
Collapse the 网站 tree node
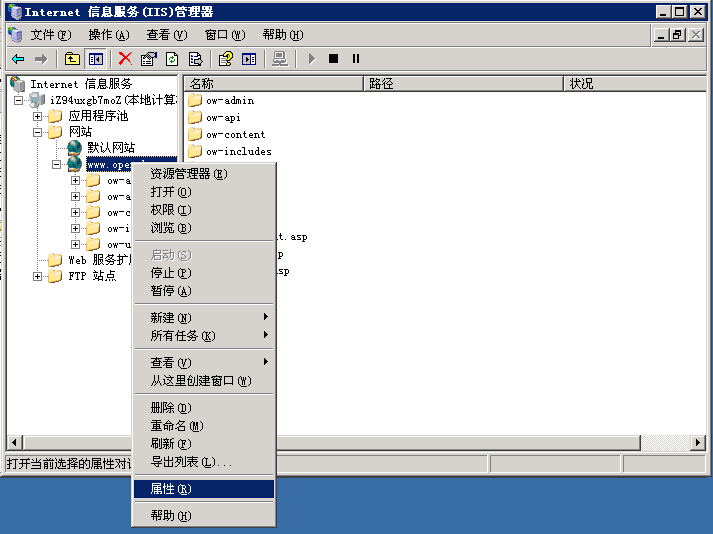pos(38,132)
